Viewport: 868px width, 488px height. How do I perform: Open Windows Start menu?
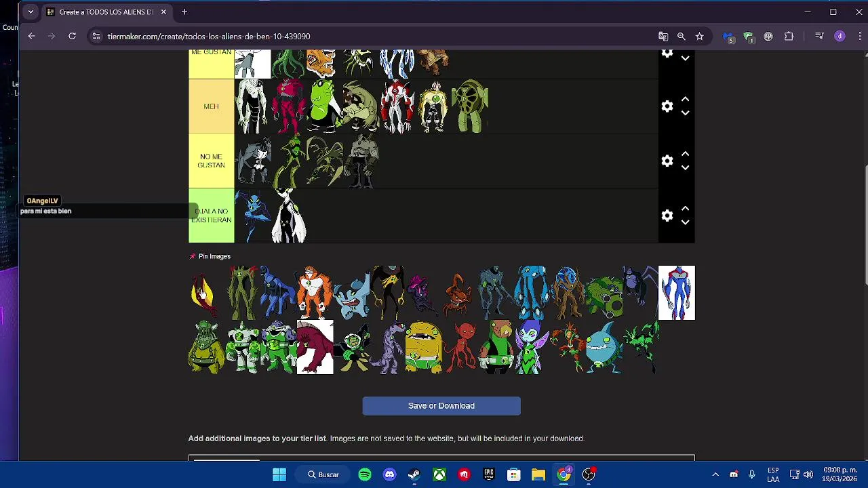279,474
